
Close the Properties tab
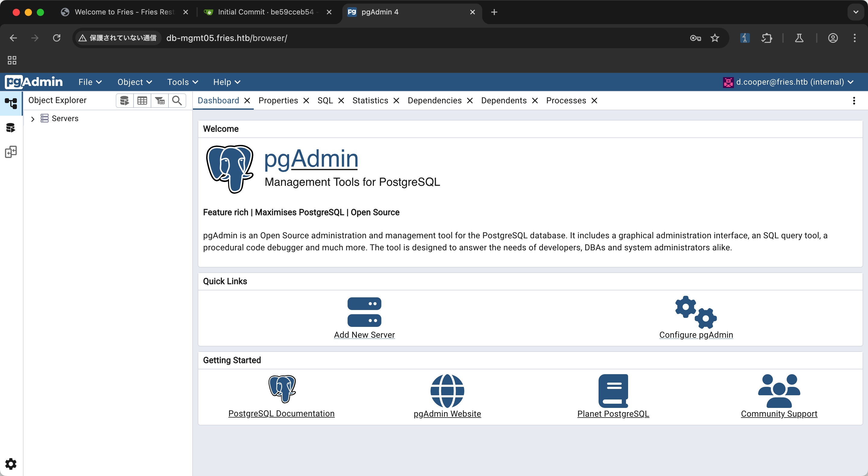click(x=306, y=101)
